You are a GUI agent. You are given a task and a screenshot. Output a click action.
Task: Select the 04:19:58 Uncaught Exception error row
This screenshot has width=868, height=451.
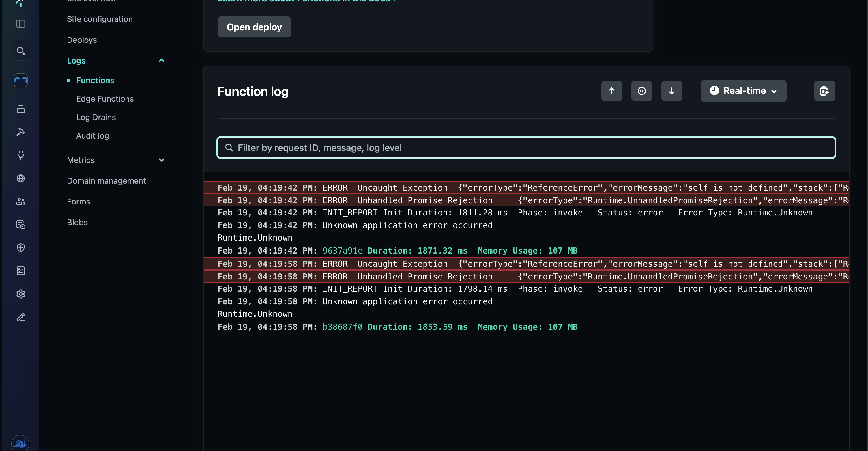coord(526,264)
